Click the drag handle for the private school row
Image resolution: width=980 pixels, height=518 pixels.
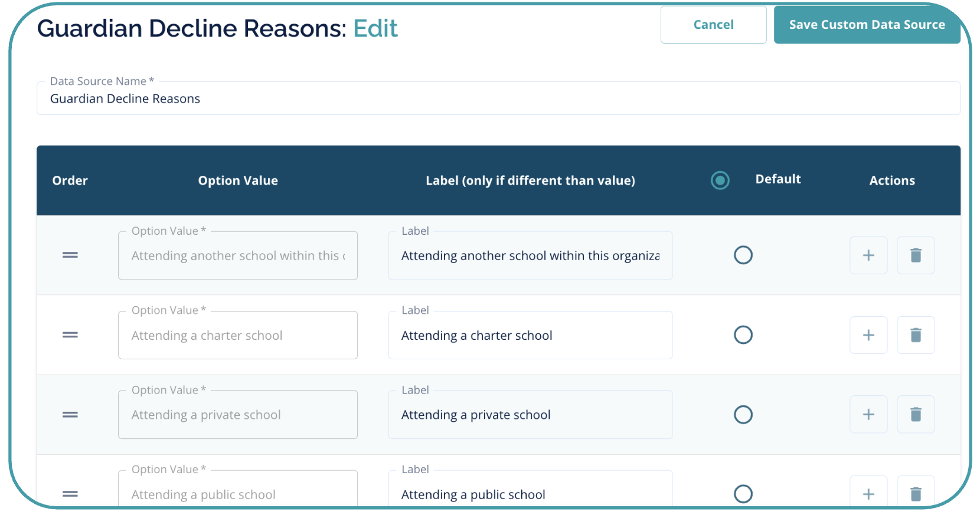(70, 415)
